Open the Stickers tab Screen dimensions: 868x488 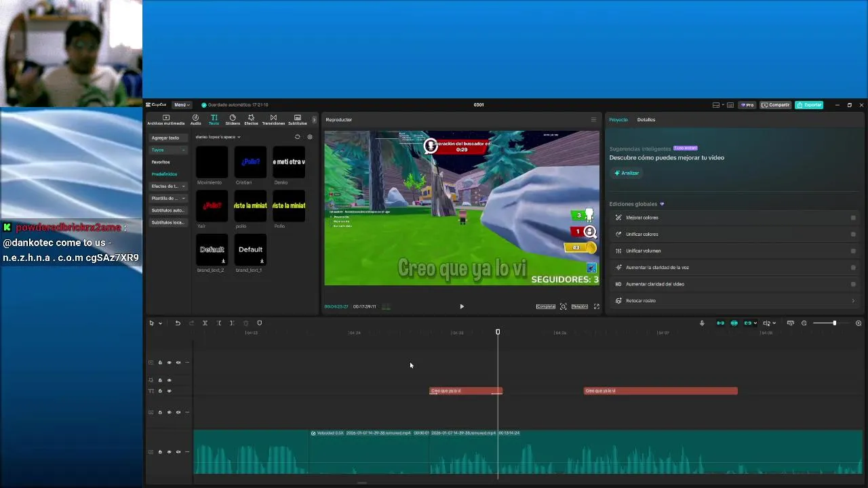click(233, 120)
